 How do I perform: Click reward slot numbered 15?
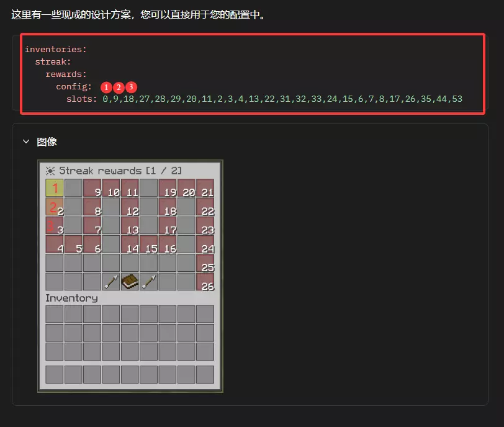[x=149, y=244]
